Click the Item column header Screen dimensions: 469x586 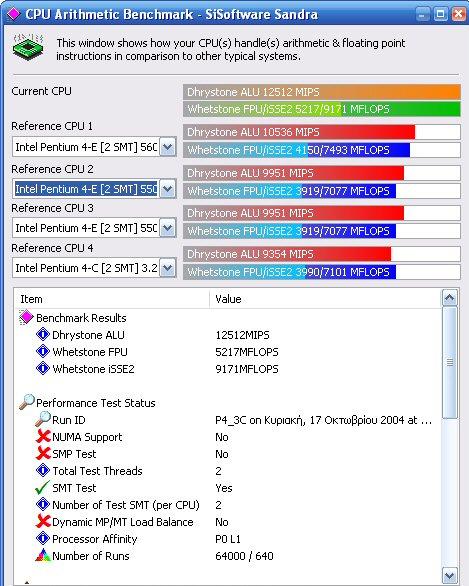tap(112, 299)
